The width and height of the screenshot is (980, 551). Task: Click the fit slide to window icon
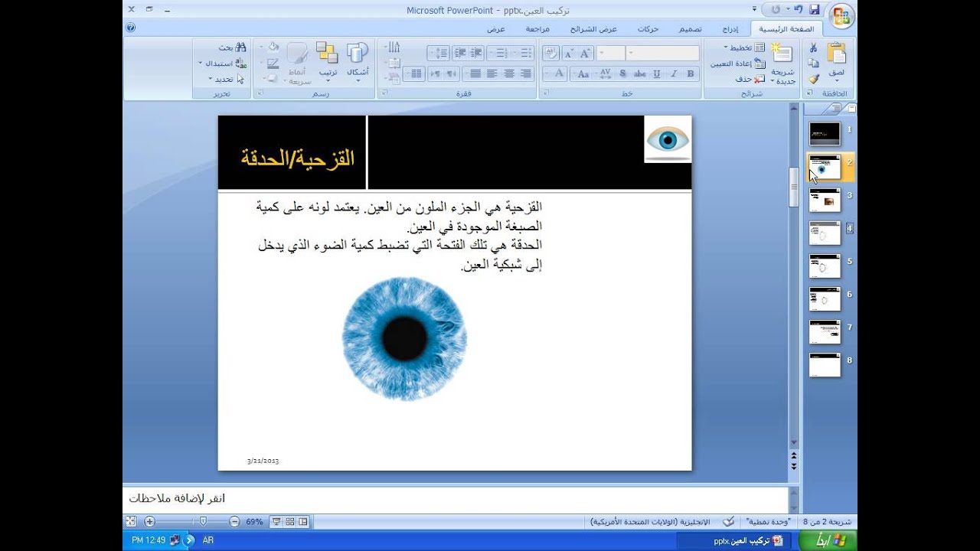tap(130, 521)
